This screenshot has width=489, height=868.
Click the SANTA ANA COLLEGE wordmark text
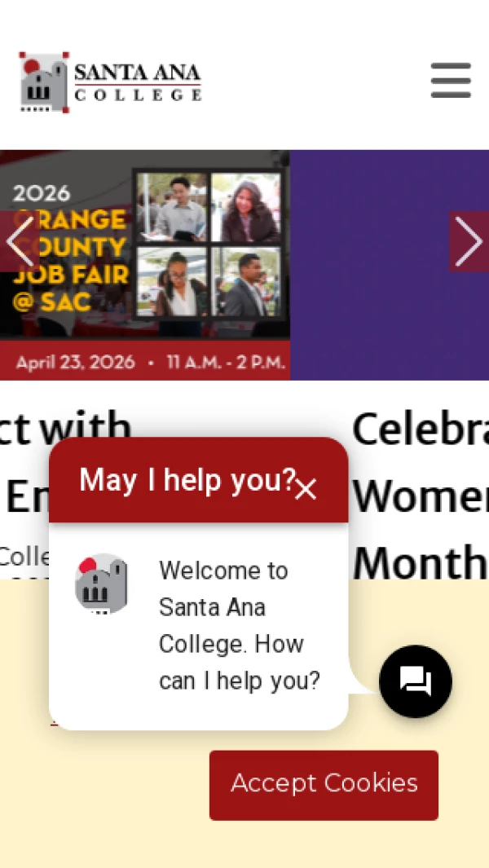pyautogui.click(x=138, y=82)
